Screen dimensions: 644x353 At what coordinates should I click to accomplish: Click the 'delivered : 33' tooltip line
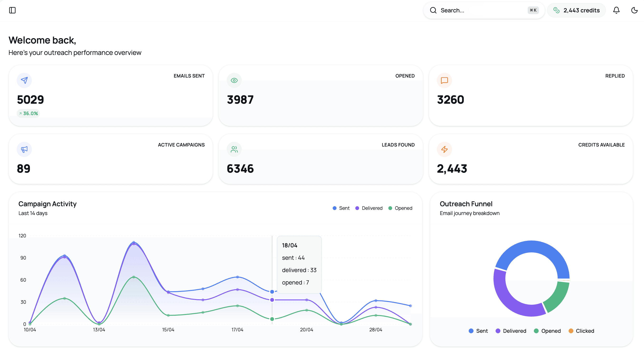point(299,270)
